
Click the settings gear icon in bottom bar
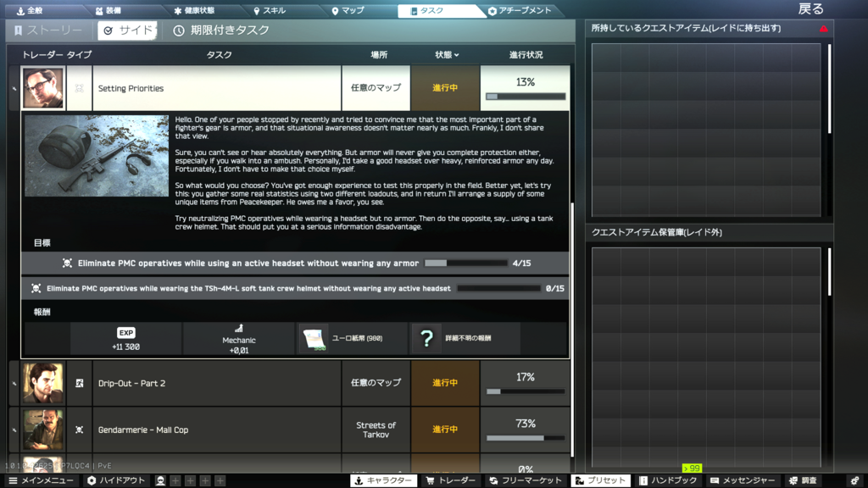854,480
